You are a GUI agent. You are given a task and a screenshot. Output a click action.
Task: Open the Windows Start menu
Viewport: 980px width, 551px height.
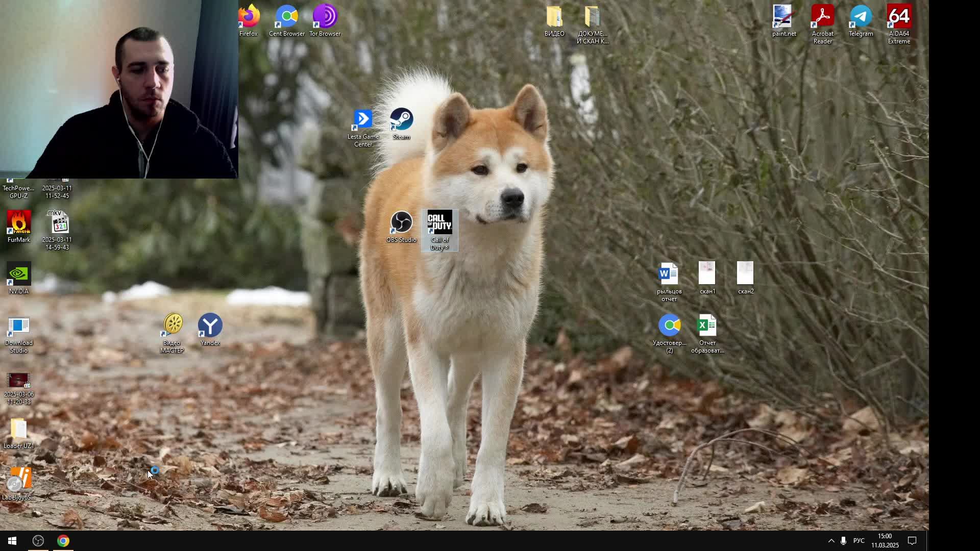pyautogui.click(x=12, y=541)
